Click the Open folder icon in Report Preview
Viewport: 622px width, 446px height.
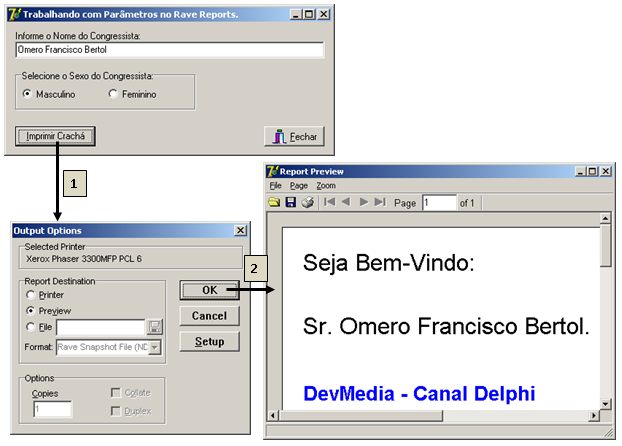point(274,203)
